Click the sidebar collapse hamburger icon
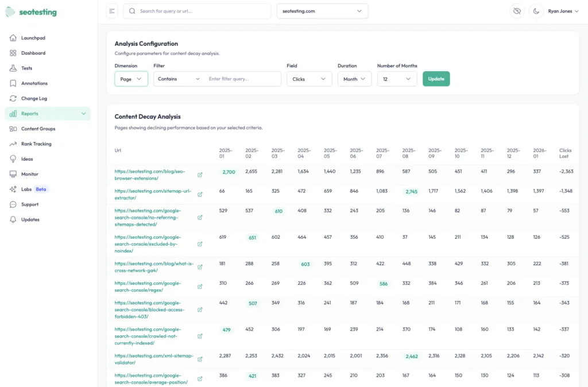 tap(112, 11)
